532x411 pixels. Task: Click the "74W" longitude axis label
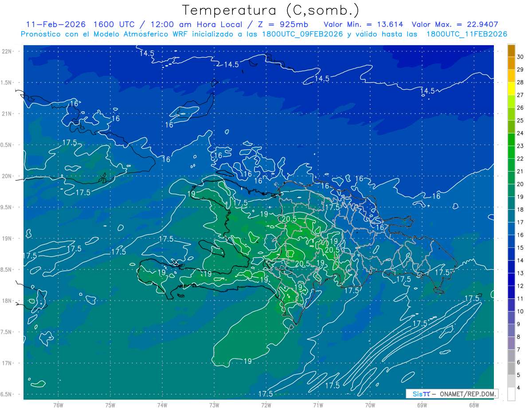162,405
